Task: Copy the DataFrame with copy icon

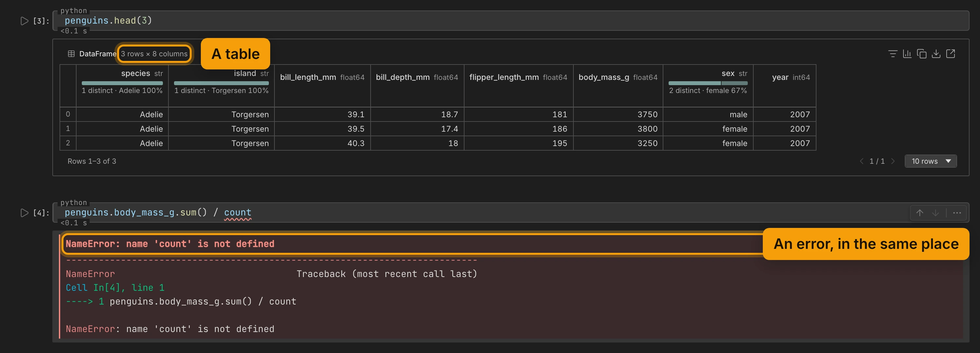Action: pos(921,54)
